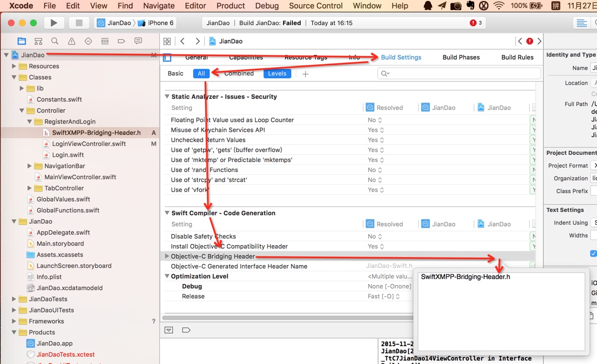This screenshot has height=364, width=597.
Task: Open the Navigate menu
Action: (159, 6)
